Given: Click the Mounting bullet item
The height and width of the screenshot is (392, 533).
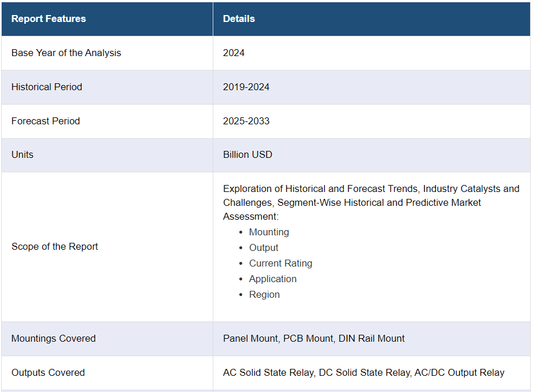Looking at the screenshot, I should [269, 232].
